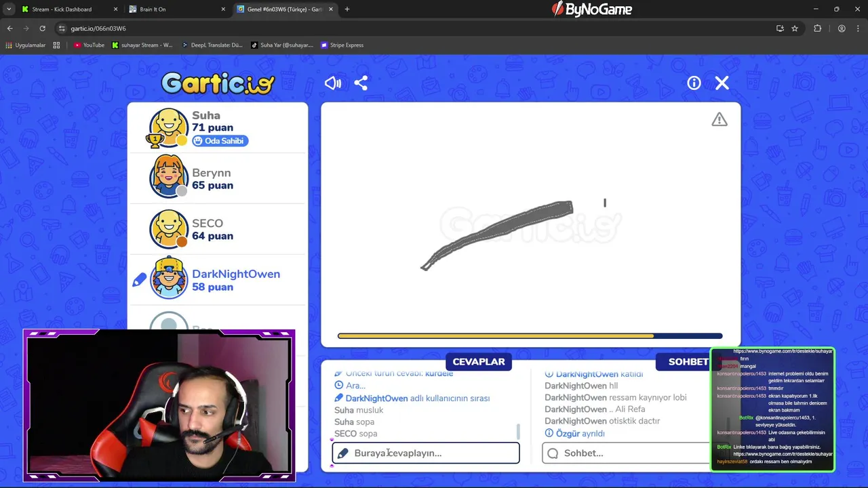
Task: Open the game info icon
Action: click(694, 83)
